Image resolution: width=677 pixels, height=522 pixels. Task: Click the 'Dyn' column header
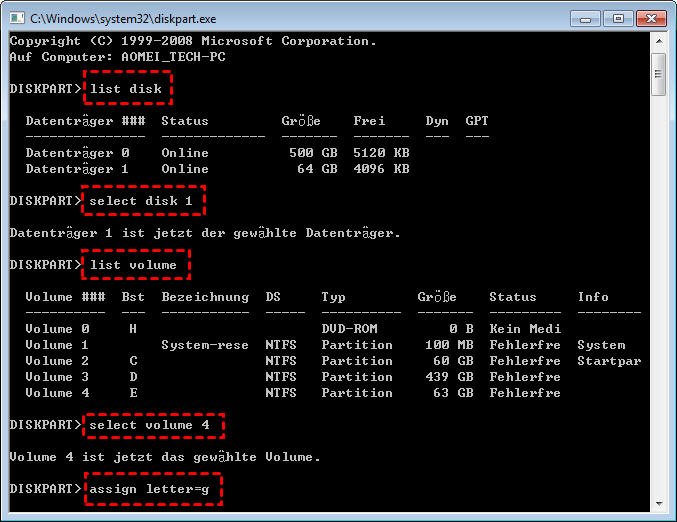[437, 121]
